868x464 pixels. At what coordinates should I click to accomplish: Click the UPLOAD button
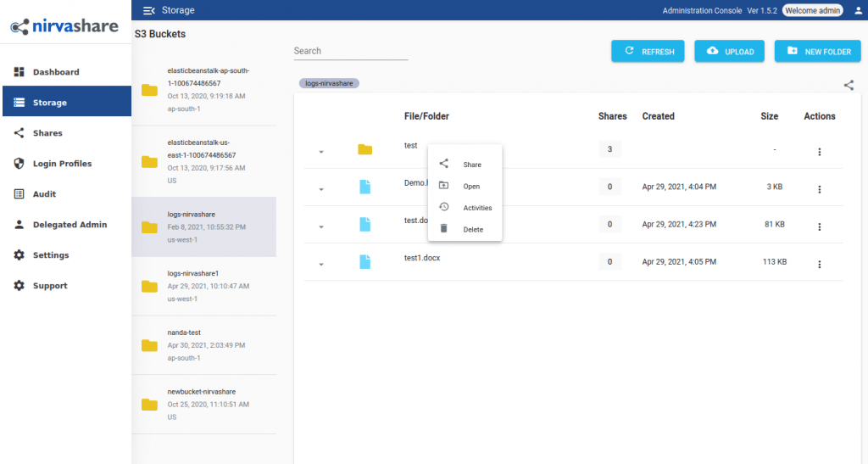tap(730, 51)
